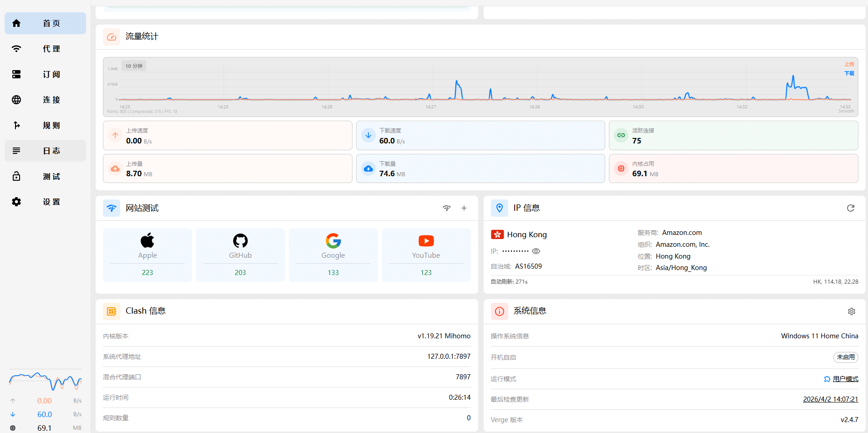Toggle the 开机自启 未启用 chip
Screen dimensions: 868x433
845,357
